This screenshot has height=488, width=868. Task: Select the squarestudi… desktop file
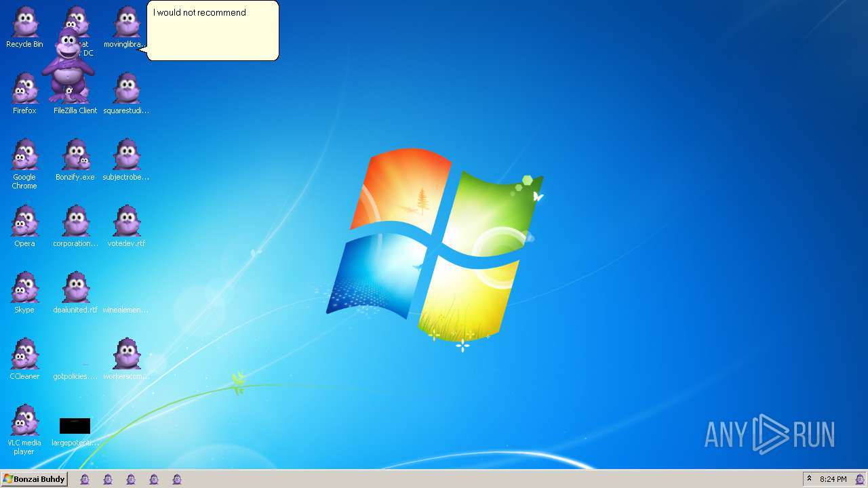tap(126, 94)
